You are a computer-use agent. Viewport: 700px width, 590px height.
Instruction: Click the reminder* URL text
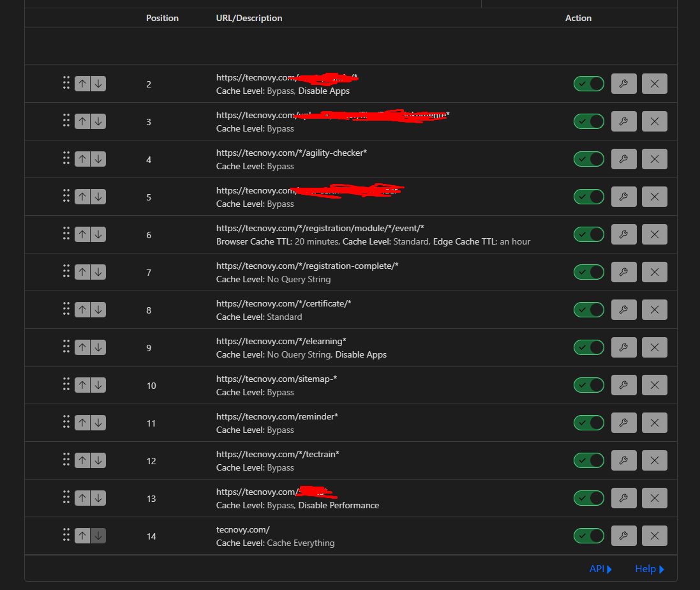pos(277,416)
